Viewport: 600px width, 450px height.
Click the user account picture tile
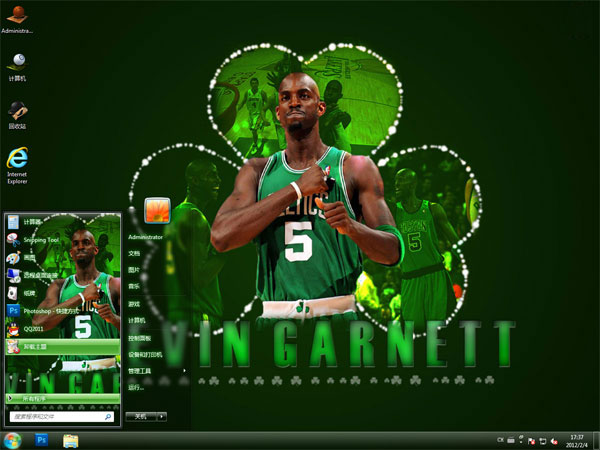(157, 210)
